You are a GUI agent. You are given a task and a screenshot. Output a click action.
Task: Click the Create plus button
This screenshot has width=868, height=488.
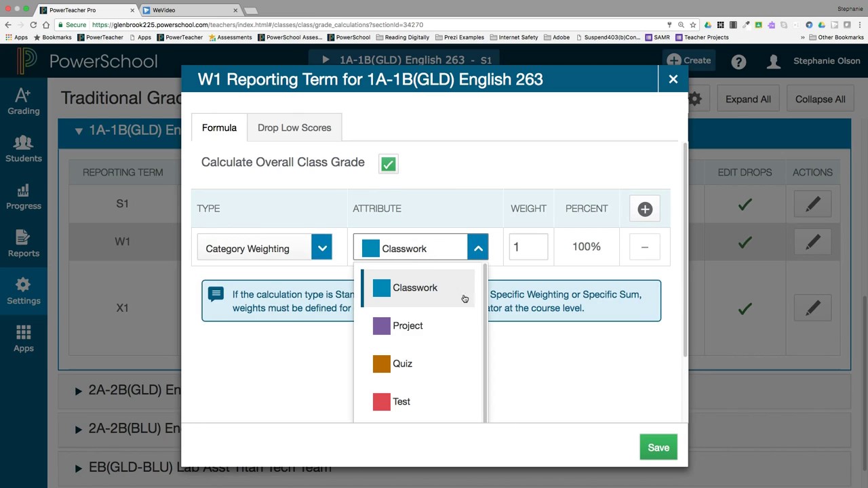coord(688,60)
